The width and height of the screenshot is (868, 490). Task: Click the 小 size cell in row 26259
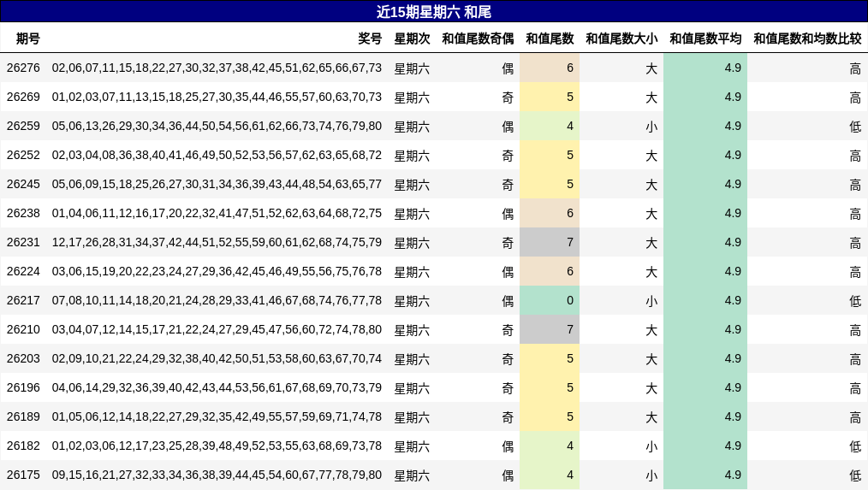click(x=651, y=127)
